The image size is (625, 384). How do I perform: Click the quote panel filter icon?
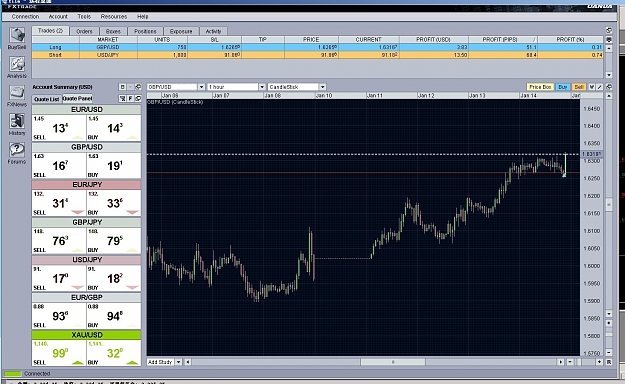pyautogui.click(x=122, y=98)
